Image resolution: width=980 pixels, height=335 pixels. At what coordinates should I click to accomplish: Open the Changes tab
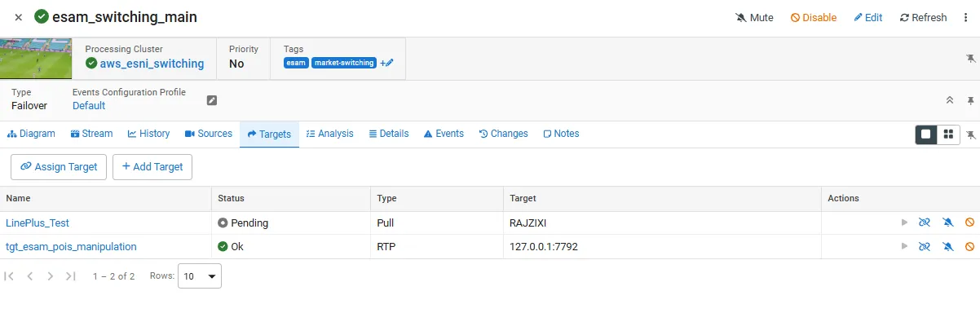pos(503,134)
